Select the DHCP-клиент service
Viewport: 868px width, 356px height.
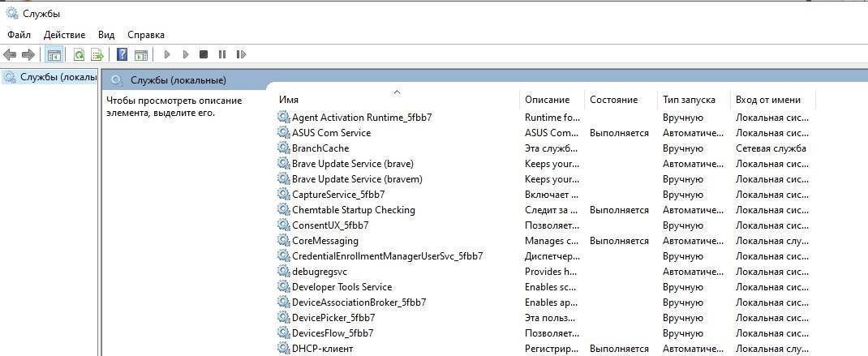click(x=322, y=349)
